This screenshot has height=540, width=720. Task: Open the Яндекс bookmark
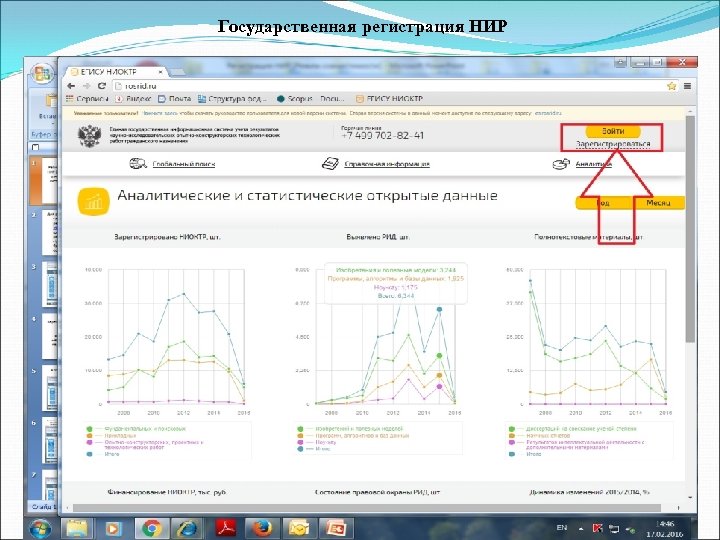click(133, 99)
